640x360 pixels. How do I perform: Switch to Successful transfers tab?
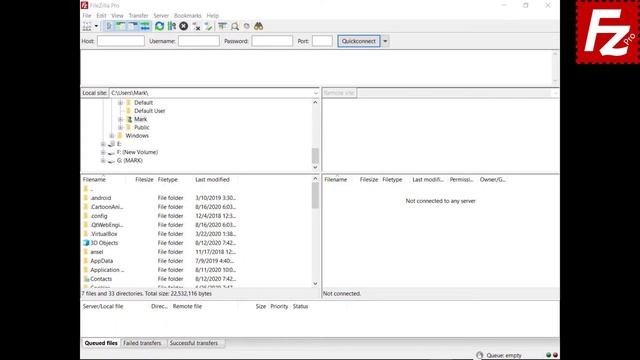pos(194,343)
